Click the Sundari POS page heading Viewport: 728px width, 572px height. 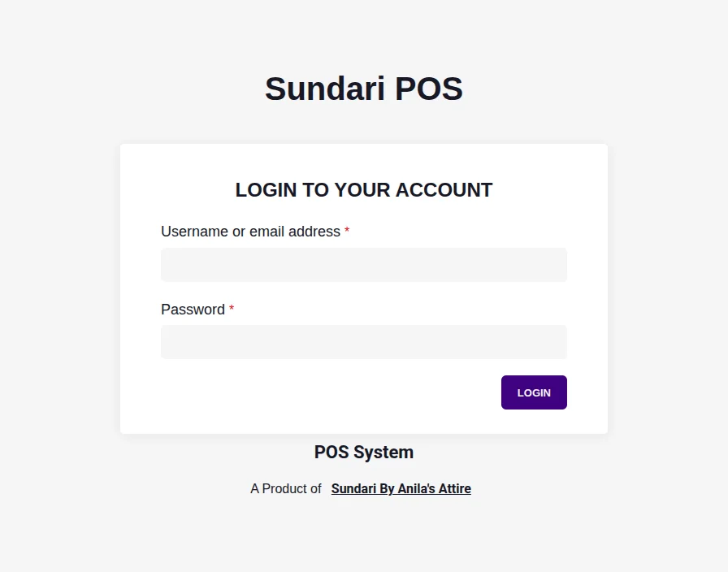tap(363, 89)
